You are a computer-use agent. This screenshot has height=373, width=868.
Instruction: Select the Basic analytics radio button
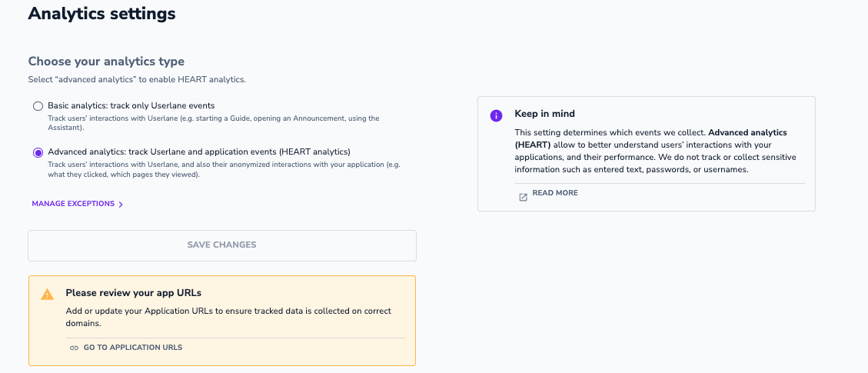(x=38, y=106)
